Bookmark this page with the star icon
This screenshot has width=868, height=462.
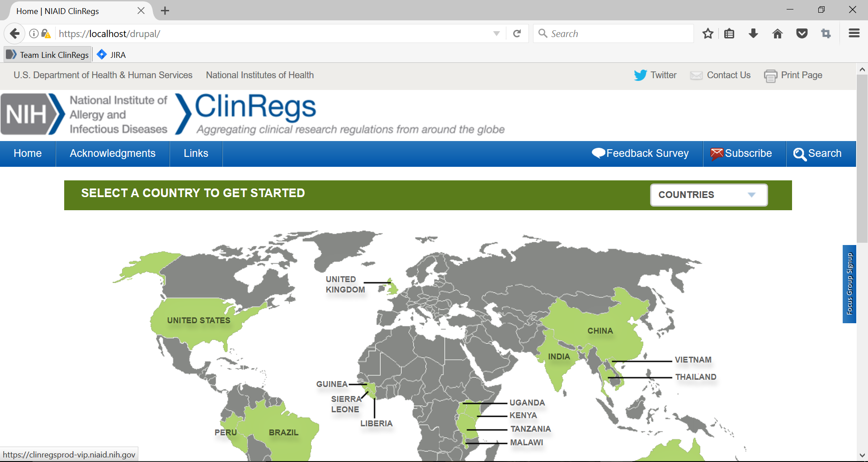click(x=708, y=33)
